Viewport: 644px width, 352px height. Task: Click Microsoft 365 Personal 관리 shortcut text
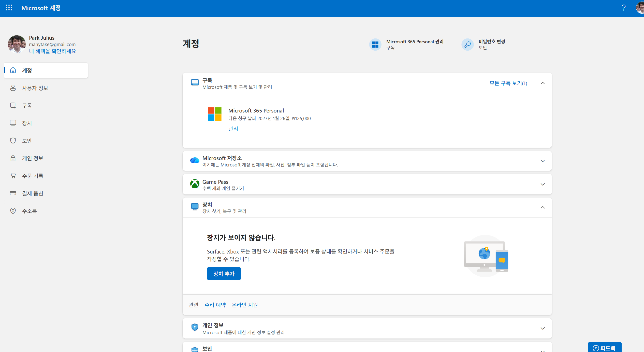click(x=415, y=41)
